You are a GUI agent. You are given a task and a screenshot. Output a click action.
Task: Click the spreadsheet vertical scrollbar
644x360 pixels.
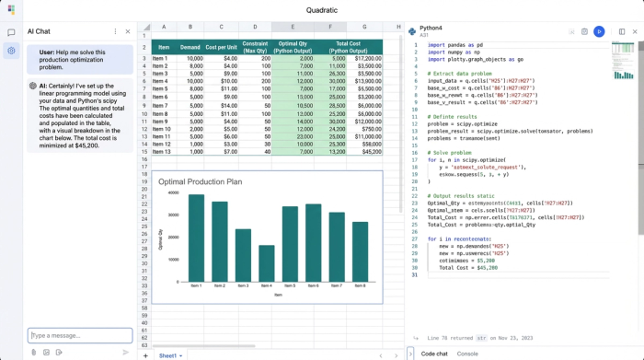click(x=401, y=123)
